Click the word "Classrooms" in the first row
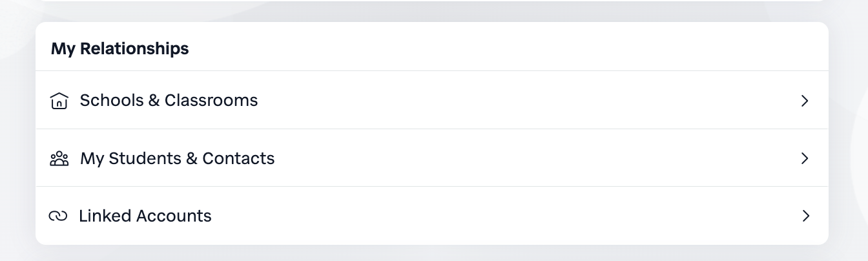Screen dimensions: 868x261 coord(211,101)
